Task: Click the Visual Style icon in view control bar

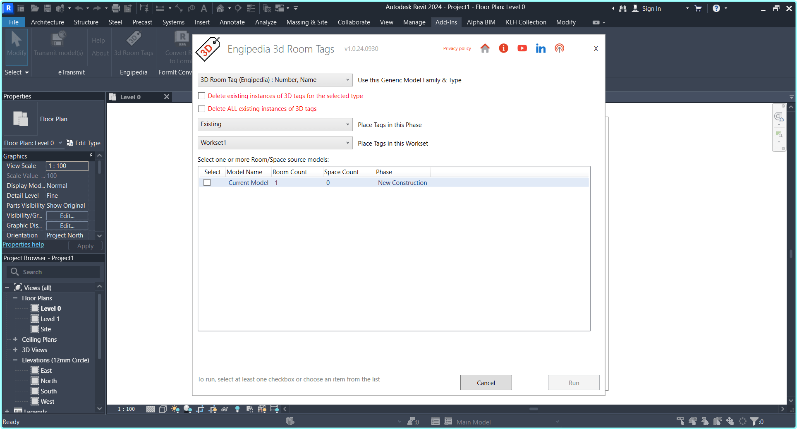Action: 163,409
